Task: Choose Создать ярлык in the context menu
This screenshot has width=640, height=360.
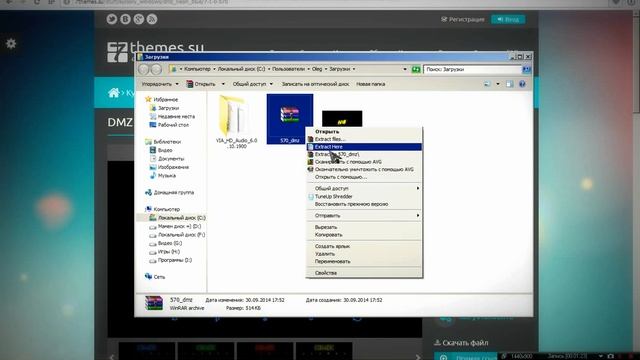Action: [364, 246]
